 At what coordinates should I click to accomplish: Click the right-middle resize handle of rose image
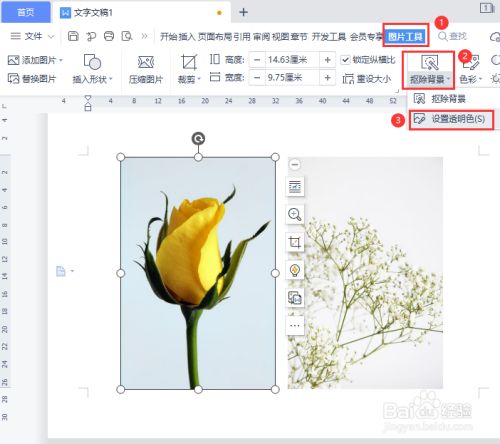tap(275, 273)
